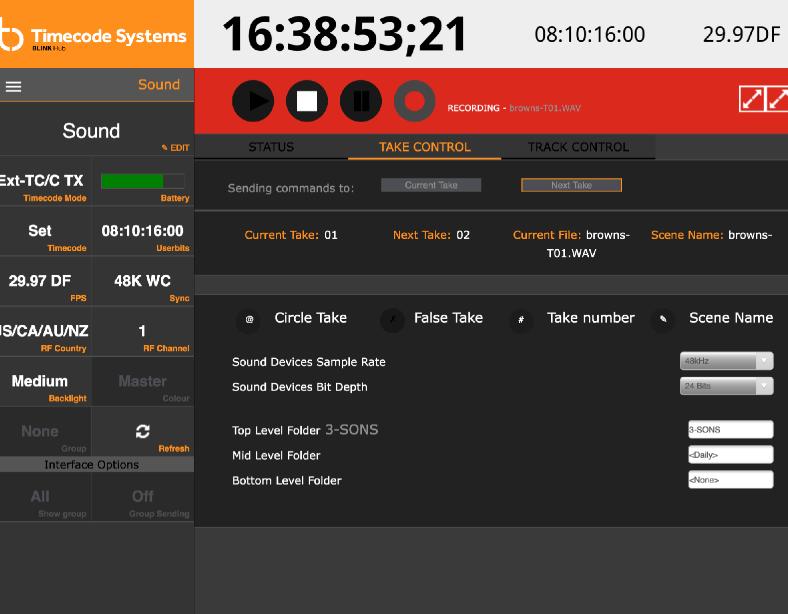The width and height of the screenshot is (788, 614).
Task: Switch to the STATUS tab
Action: point(271,147)
